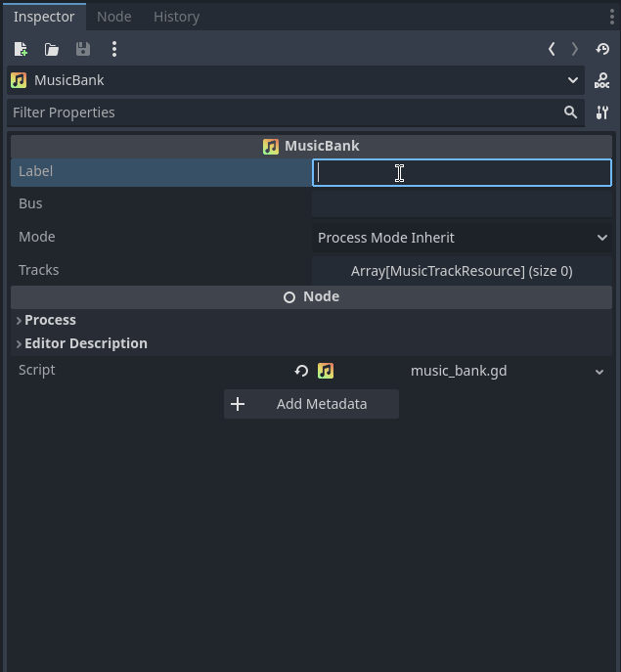621x672 pixels.
Task: Expand the Editor Description section
Action: 85,343
